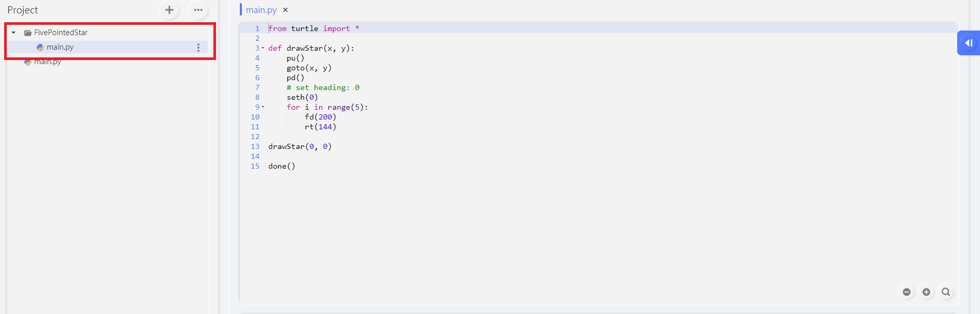Open the vertical dots menu for main.py
Viewport: 980px width, 314px height.
(x=198, y=47)
